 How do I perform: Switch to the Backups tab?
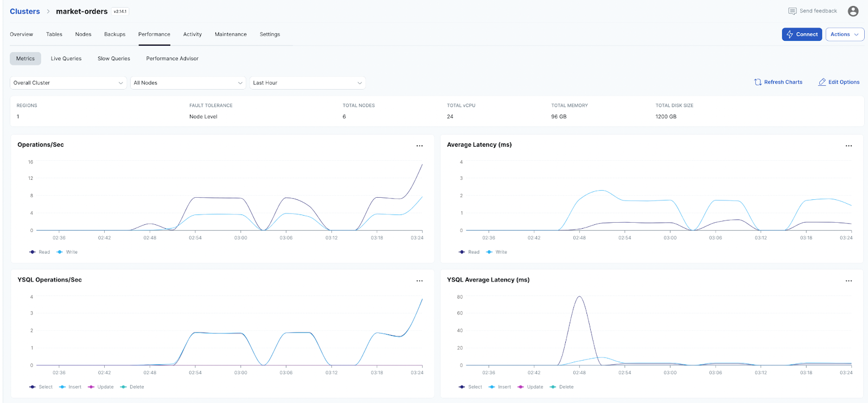114,34
